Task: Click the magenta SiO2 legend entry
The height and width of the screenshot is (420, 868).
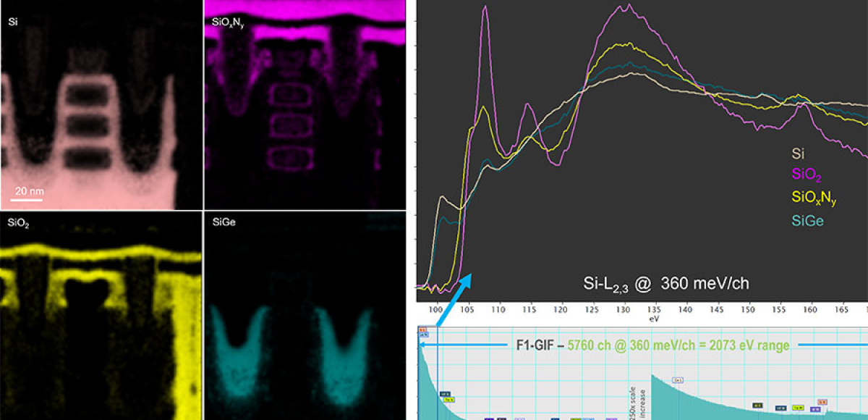Action: (x=807, y=174)
